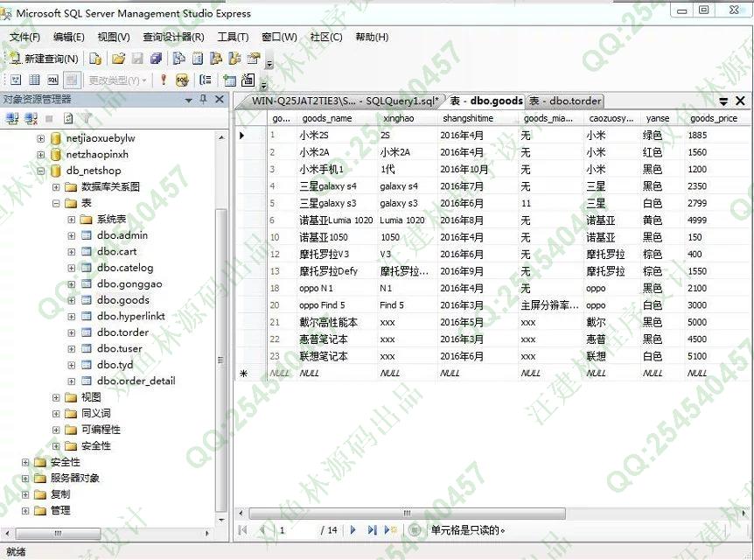Switch to the SQLQuery1.sql tab
Image resolution: width=754 pixels, height=560 pixels.
click(346, 101)
